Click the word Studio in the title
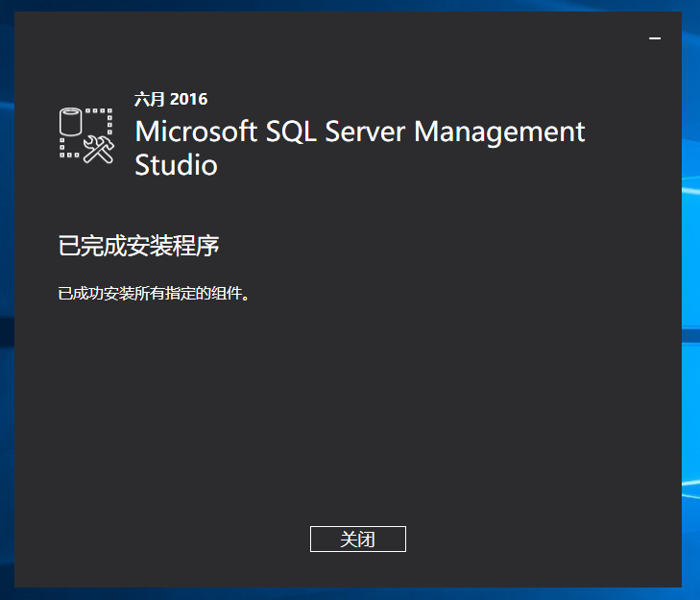 176,165
